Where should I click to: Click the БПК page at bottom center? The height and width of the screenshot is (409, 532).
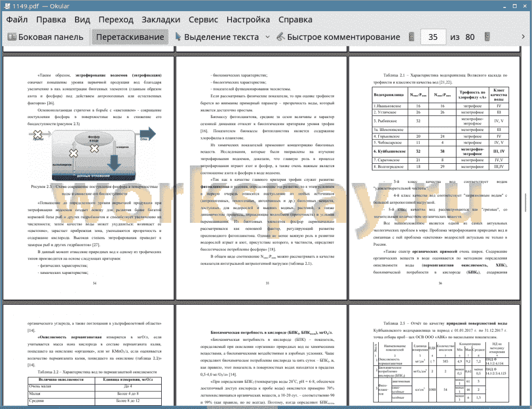(x=261, y=355)
